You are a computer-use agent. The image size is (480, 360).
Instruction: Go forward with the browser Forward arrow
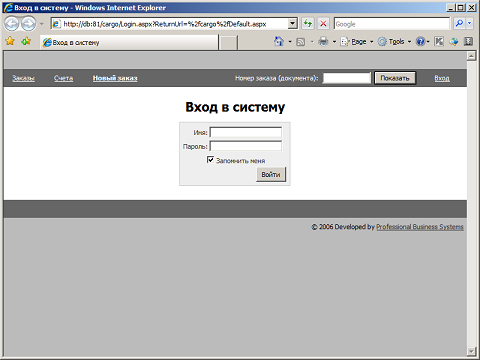(29, 24)
